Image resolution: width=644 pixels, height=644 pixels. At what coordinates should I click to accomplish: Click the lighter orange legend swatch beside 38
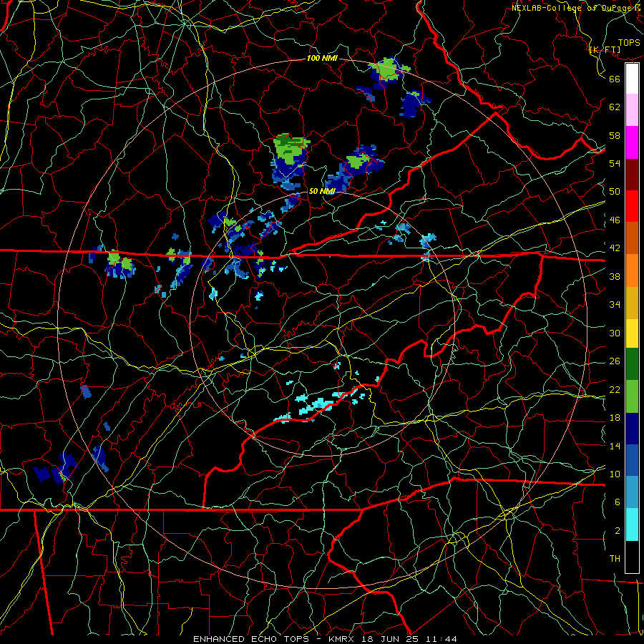(x=632, y=270)
